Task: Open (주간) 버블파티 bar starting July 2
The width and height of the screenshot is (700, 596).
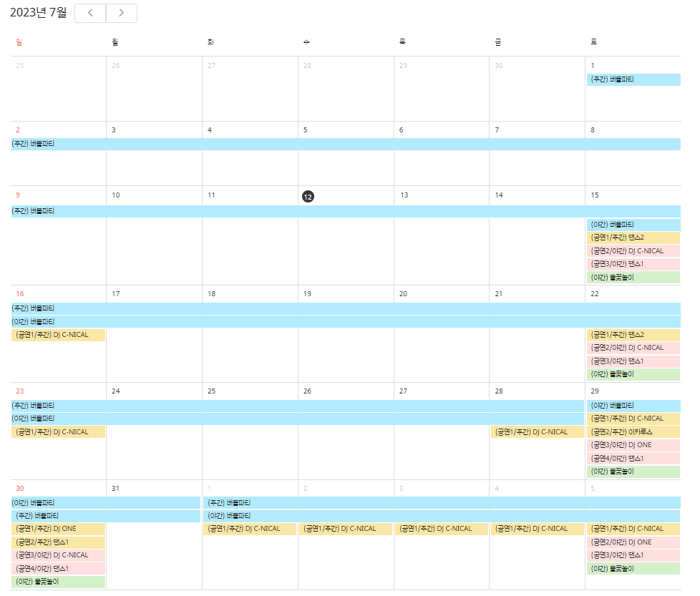Action: click(x=346, y=144)
